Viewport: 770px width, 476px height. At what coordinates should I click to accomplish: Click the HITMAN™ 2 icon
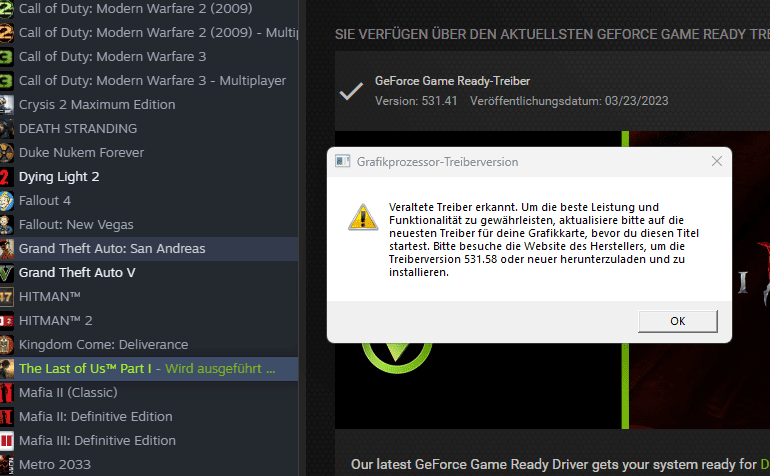6,321
